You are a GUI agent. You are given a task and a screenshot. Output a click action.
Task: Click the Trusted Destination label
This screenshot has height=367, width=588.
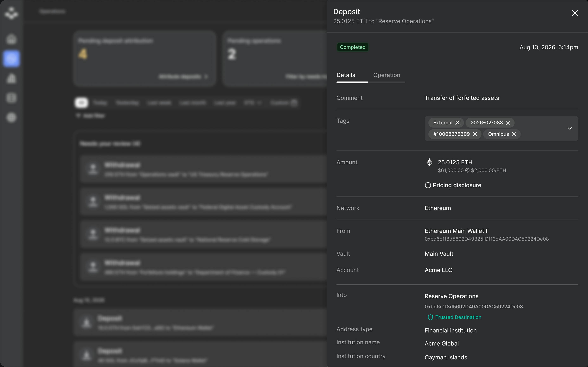click(x=458, y=317)
